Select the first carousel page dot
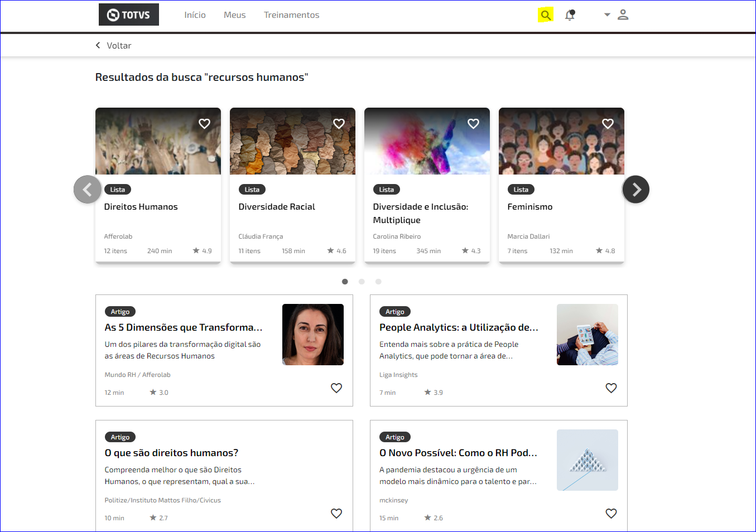Screen dimensions: 756x532 click(x=345, y=282)
